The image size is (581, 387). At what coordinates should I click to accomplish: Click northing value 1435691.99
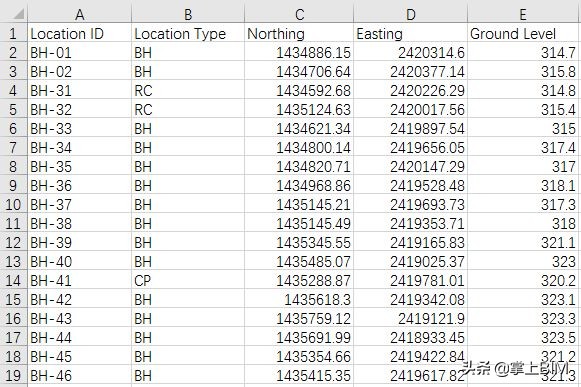click(x=299, y=337)
